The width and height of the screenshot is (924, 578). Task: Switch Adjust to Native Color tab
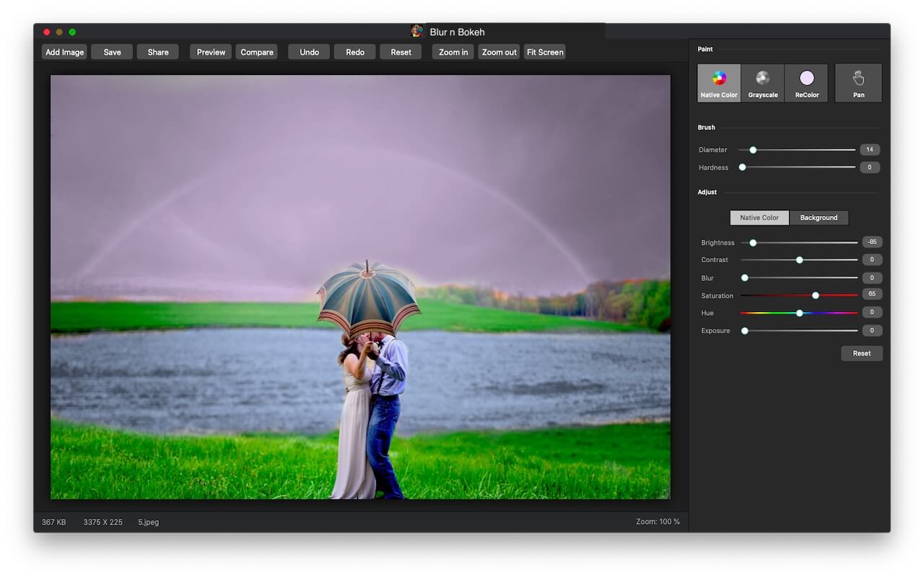[x=759, y=217]
